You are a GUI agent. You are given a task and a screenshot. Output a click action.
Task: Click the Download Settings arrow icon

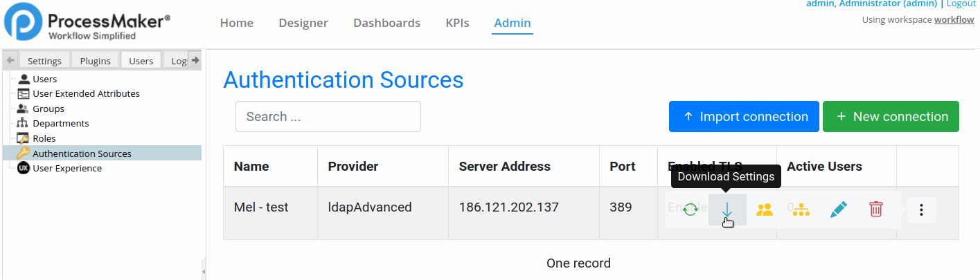point(727,209)
